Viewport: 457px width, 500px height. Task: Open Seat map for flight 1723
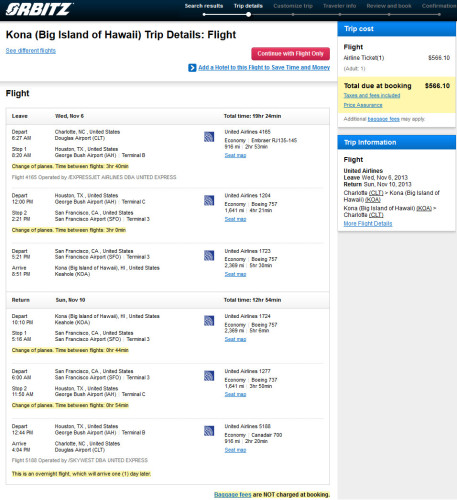235,274
